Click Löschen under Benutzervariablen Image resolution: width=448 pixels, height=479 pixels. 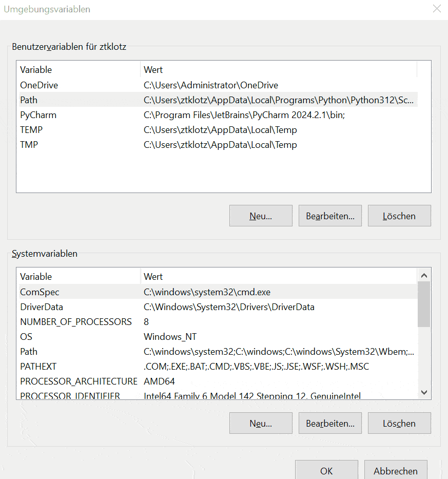[x=399, y=216]
